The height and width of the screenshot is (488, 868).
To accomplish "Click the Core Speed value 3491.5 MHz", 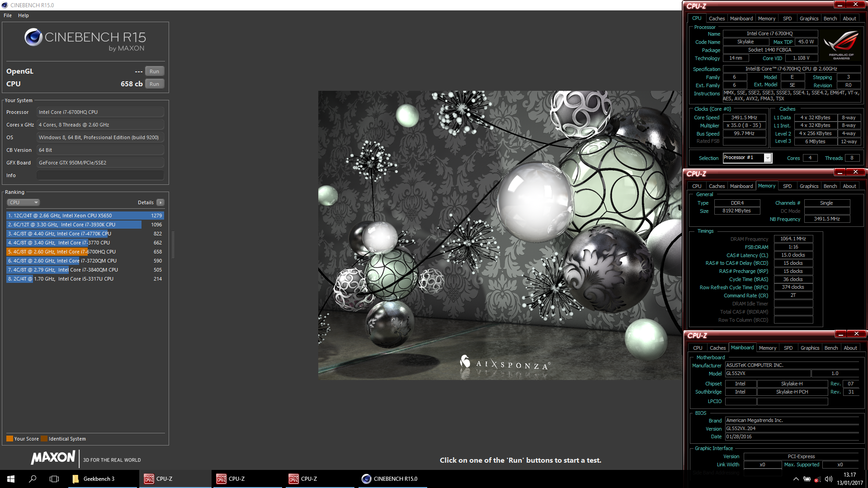I will coord(744,117).
